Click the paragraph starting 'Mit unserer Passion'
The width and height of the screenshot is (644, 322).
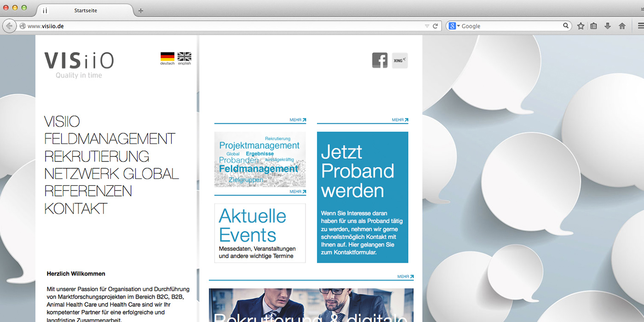tap(118, 305)
